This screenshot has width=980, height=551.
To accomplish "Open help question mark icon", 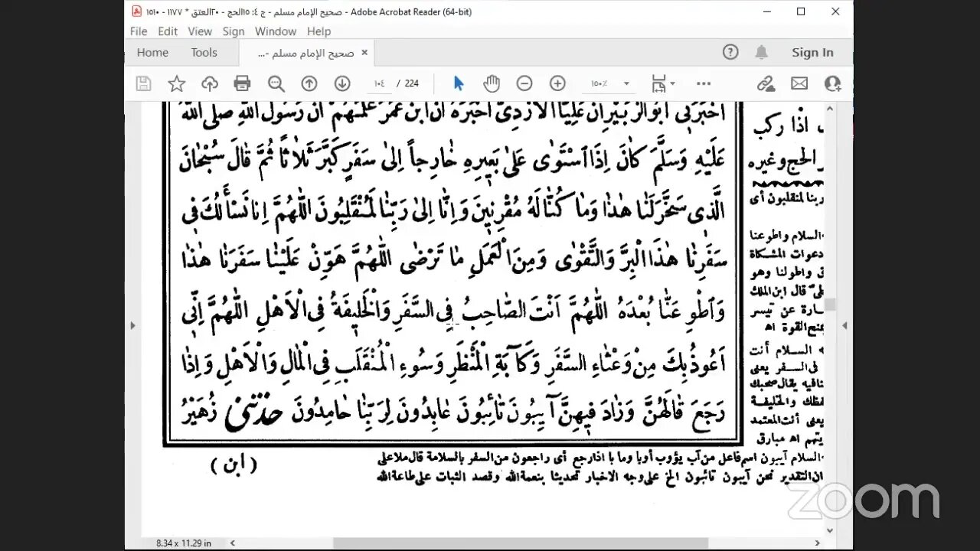I will pos(730,52).
